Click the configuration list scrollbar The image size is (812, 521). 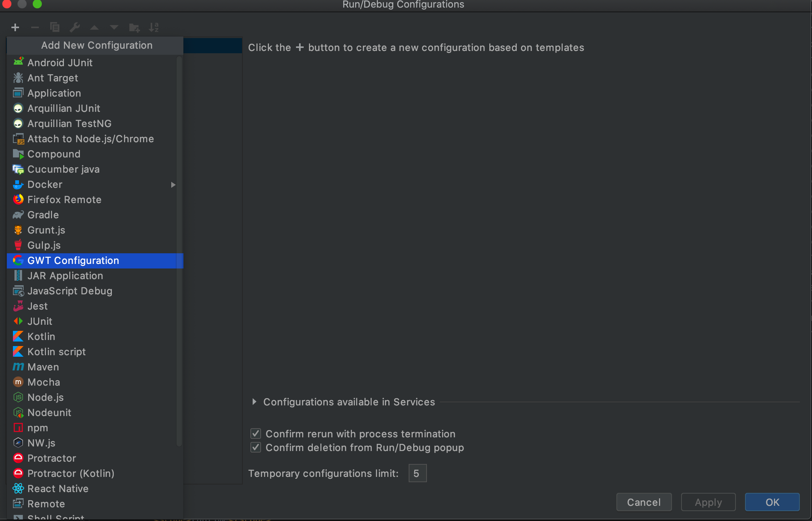(179, 251)
